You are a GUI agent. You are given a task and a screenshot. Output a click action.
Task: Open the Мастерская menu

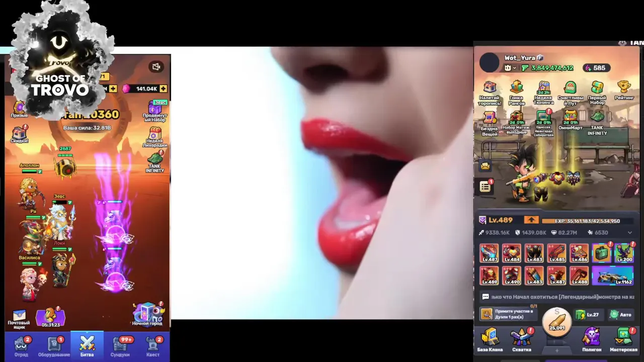click(x=623, y=340)
